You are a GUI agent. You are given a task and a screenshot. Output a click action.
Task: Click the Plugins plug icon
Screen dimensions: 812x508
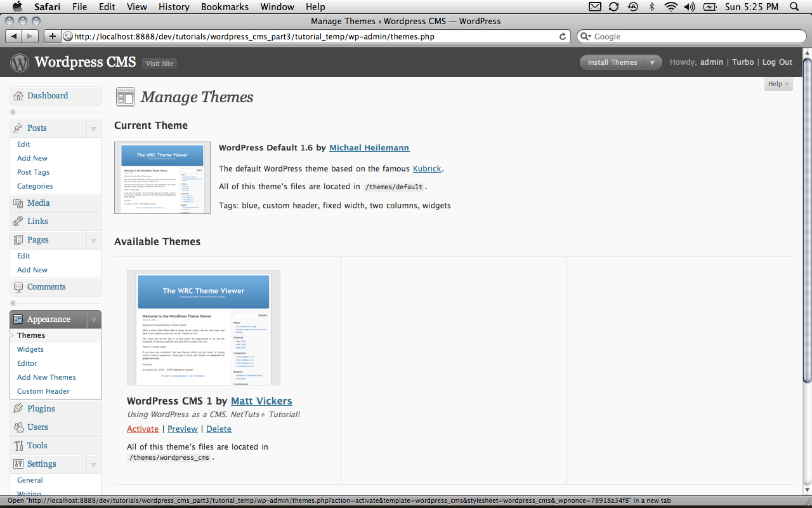(18, 409)
